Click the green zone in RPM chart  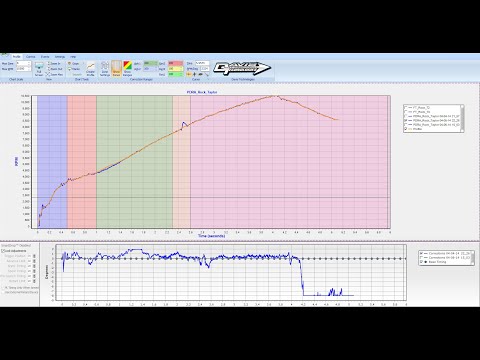click(134, 162)
